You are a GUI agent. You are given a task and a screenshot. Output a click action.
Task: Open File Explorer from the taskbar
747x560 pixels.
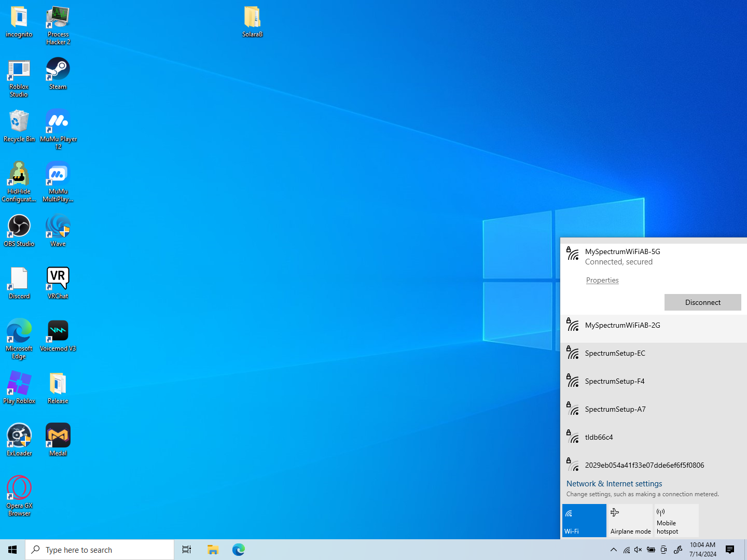point(213,550)
